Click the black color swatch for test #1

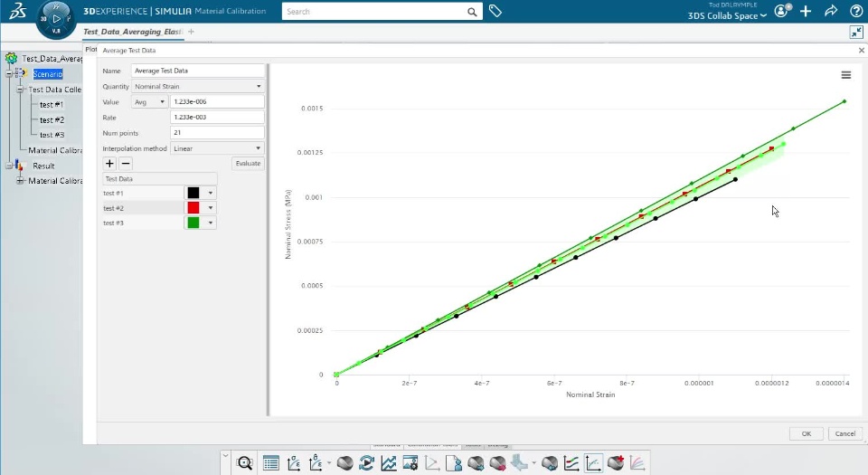coord(193,193)
